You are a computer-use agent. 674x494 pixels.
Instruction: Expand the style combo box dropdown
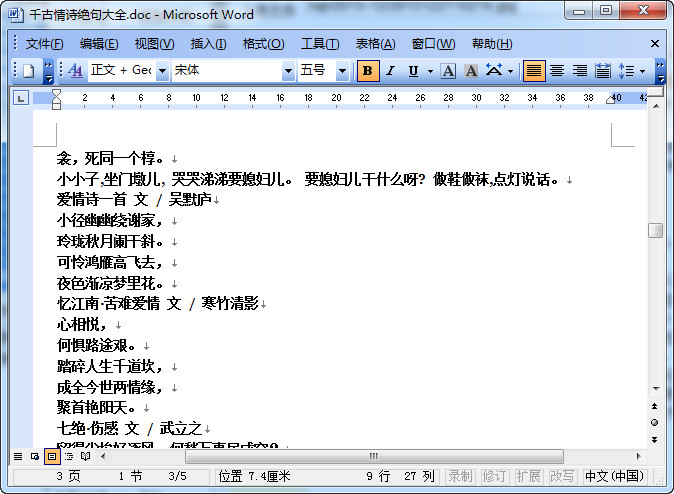pos(162,71)
